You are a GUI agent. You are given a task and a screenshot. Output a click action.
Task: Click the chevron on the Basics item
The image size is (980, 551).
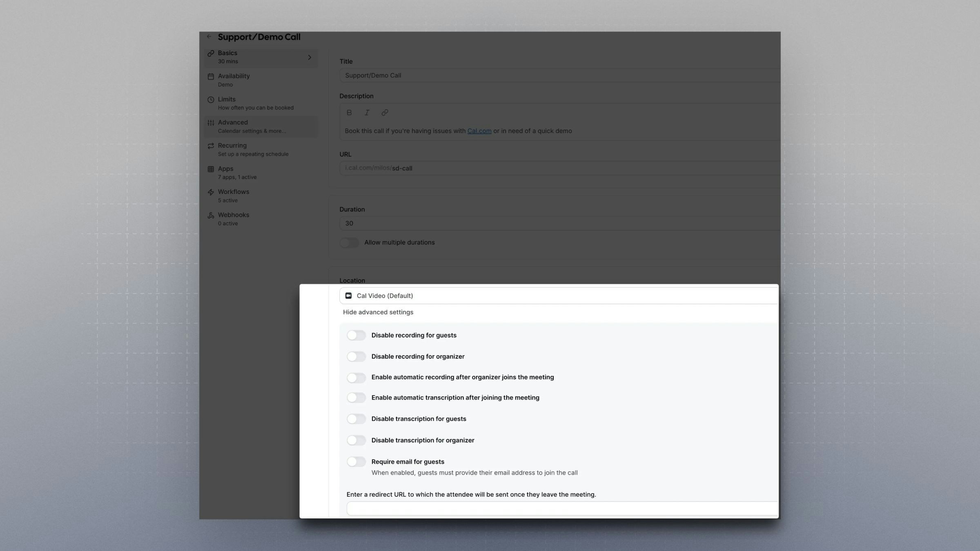point(310,58)
